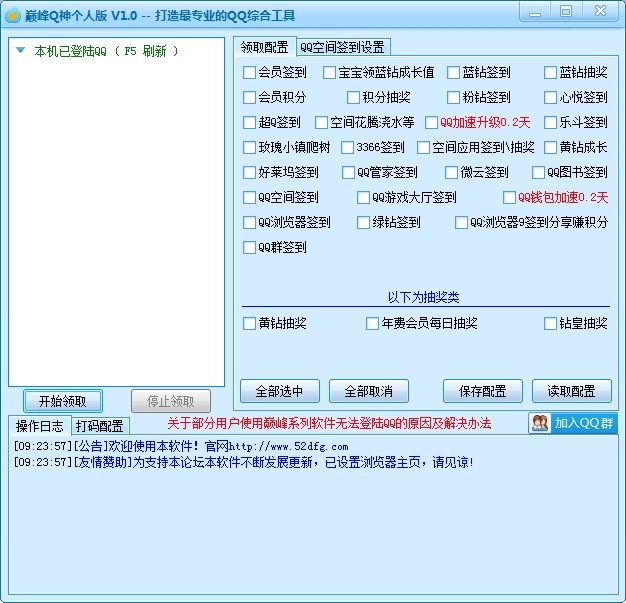
Task: Check the 超Q签到 option
Action: 250,123
